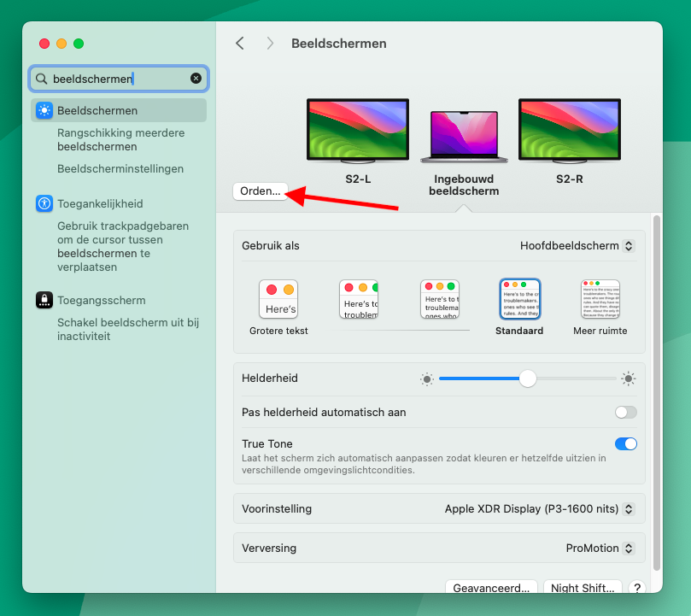Select the S2-L display thumbnail
Image resolution: width=691 pixels, height=616 pixels.
(x=358, y=131)
